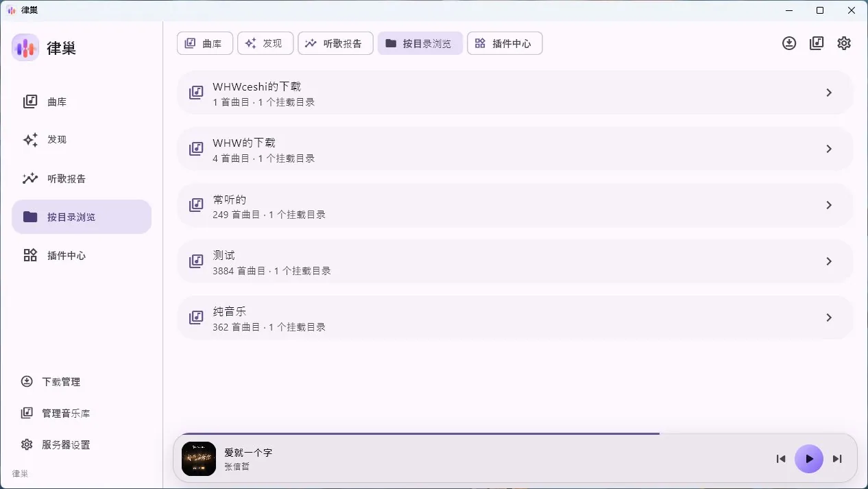
Task: Maximize the 律巢 window
Action: pyautogui.click(x=820, y=10)
